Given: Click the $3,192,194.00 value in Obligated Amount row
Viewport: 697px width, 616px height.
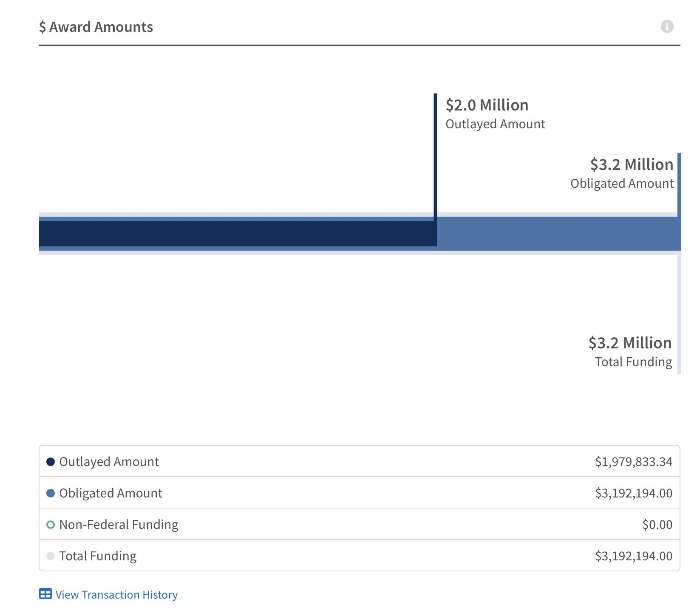Looking at the screenshot, I should [634, 493].
